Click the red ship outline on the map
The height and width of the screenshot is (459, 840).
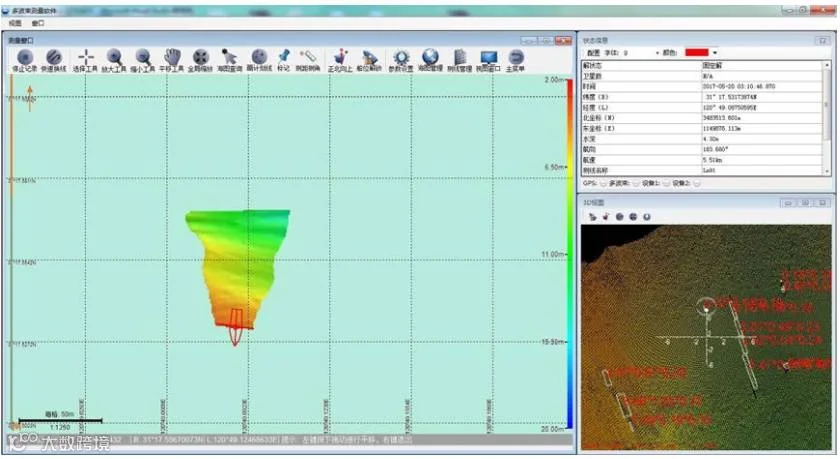coord(236,327)
